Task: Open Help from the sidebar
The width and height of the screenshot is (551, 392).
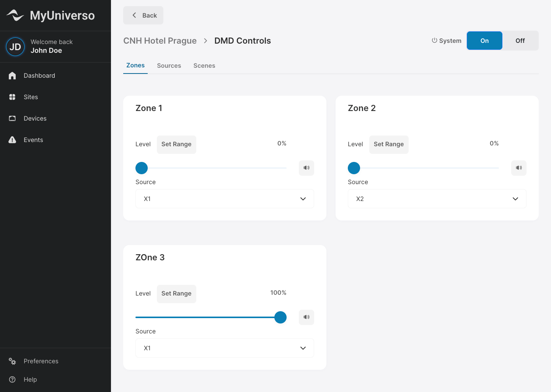Action: (x=55, y=379)
